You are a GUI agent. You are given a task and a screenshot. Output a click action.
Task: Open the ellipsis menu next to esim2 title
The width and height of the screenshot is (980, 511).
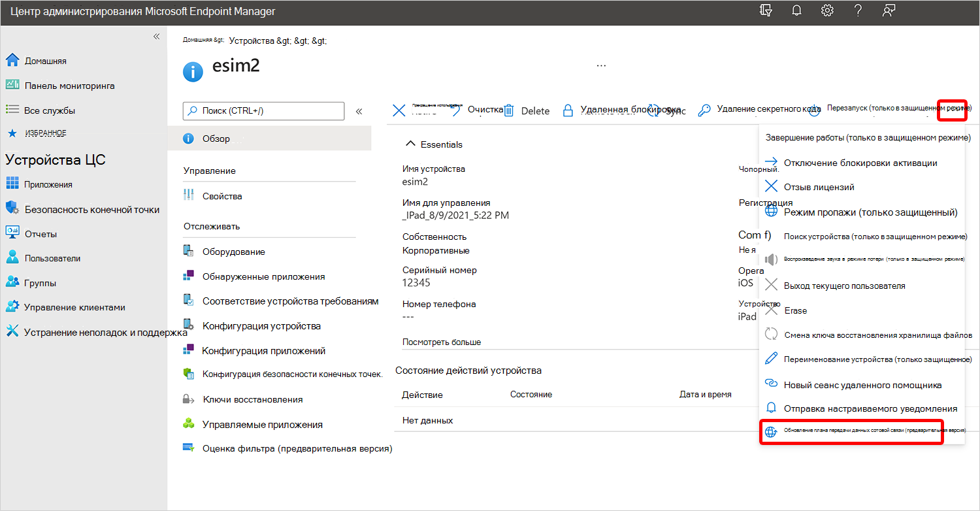[602, 65]
